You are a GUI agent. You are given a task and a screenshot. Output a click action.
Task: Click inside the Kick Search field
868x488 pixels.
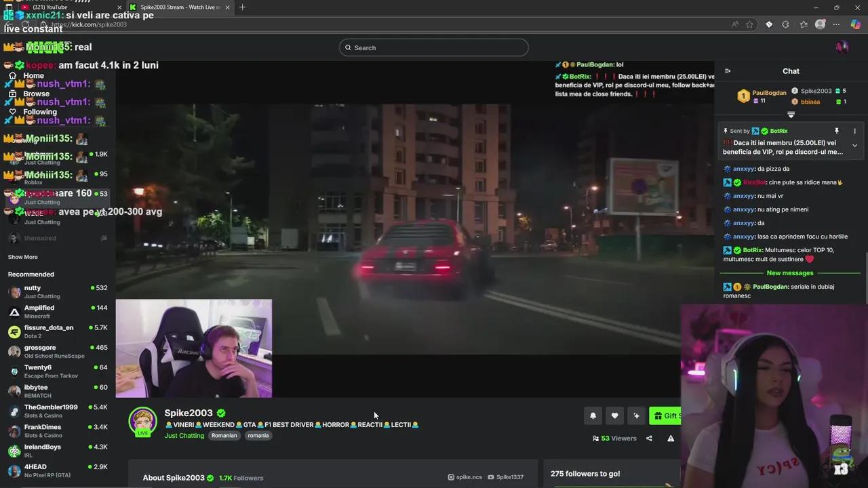[434, 47]
